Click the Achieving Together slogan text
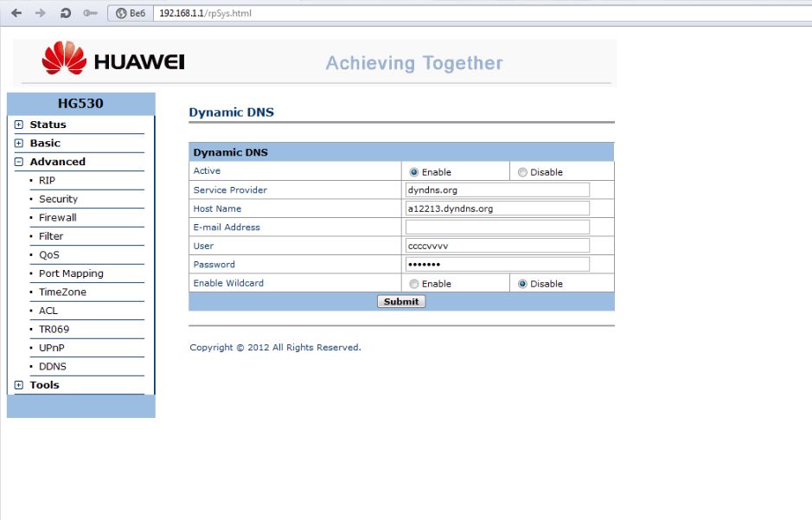Viewport: 812px width, 520px height. [414, 62]
